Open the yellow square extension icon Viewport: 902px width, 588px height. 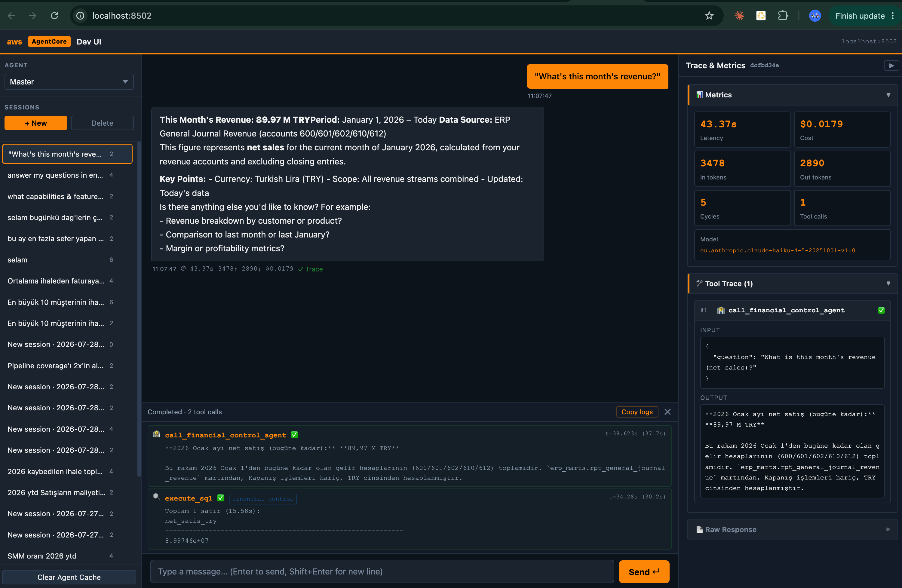[761, 16]
